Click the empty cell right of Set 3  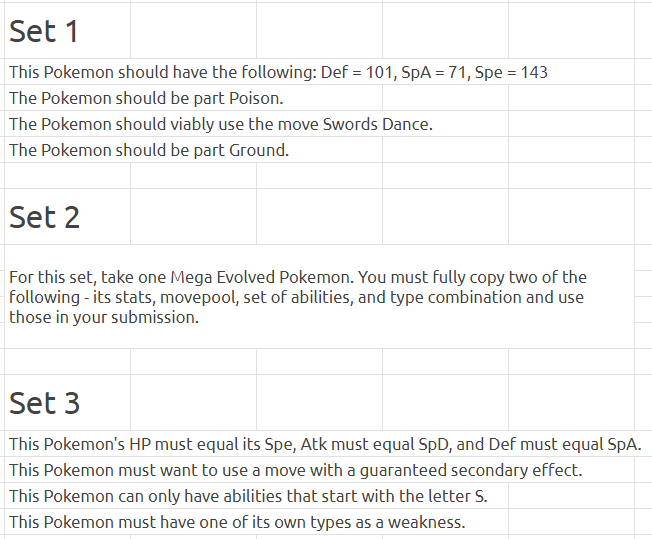click(x=193, y=403)
